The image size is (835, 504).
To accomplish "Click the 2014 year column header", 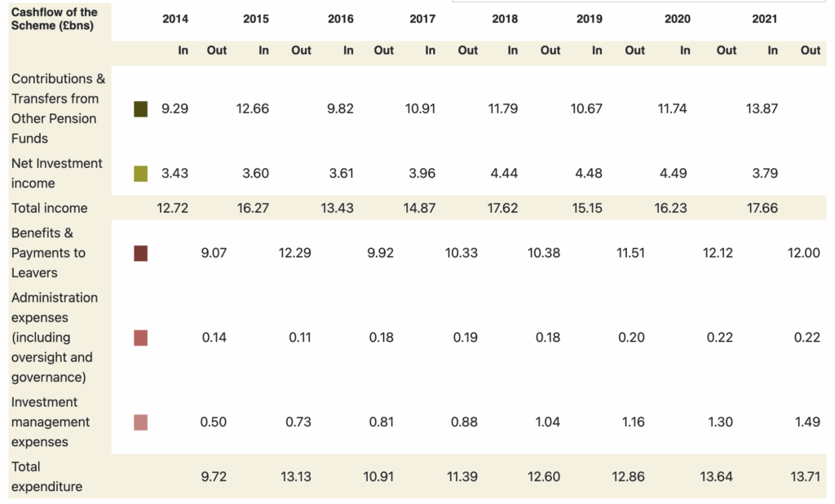I will tap(175, 19).
